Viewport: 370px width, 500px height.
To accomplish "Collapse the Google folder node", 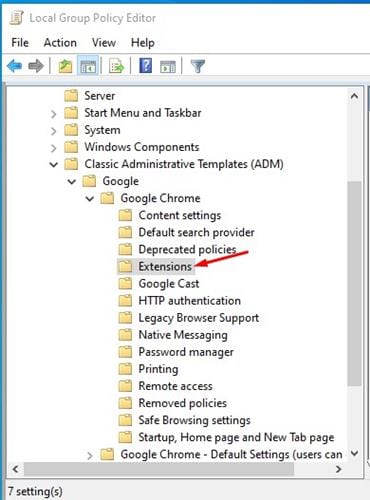I will (72, 182).
